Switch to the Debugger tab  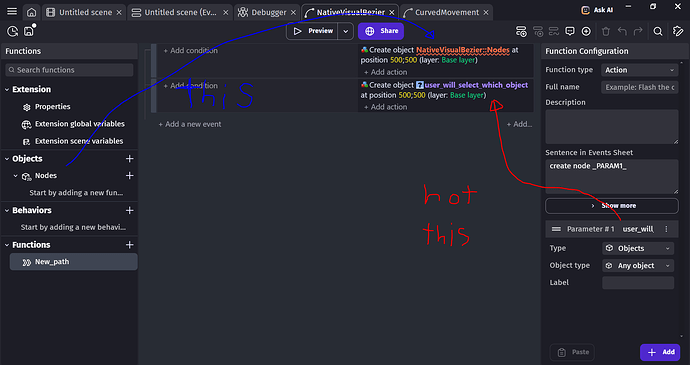[x=268, y=12]
